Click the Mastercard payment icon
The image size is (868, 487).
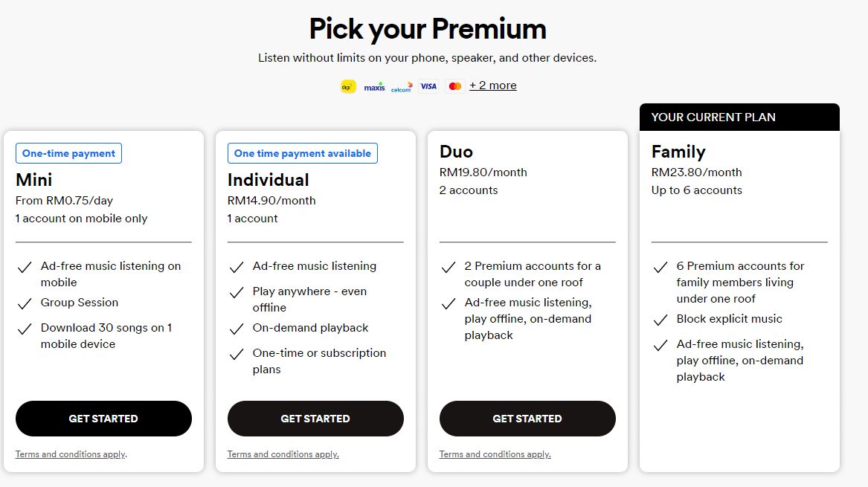(x=454, y=86)
